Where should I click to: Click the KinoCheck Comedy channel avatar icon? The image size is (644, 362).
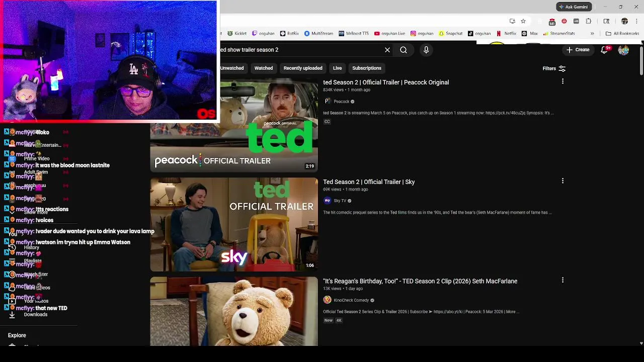coord(327,300)
